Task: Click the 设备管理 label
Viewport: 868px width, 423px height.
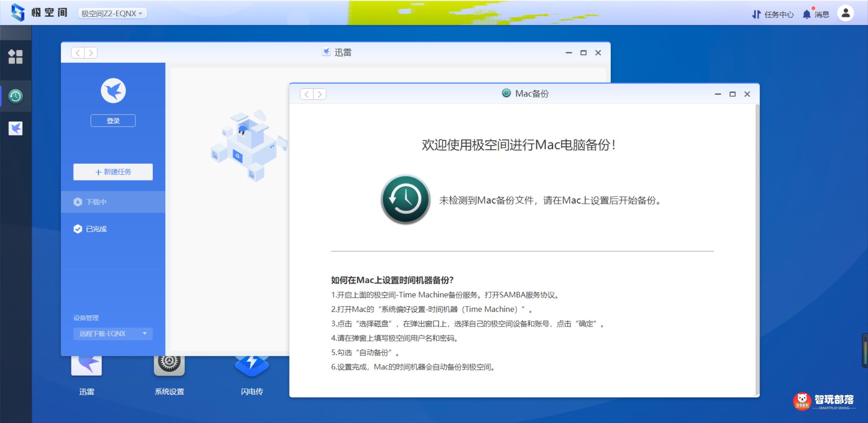Action: (86, 318)
